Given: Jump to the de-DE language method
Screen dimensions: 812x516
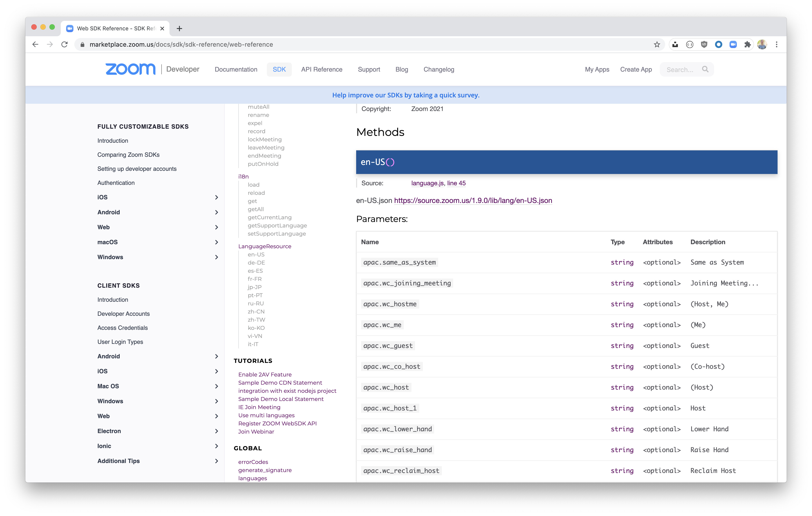Looking at the screenshot, I should coord(256,263).
